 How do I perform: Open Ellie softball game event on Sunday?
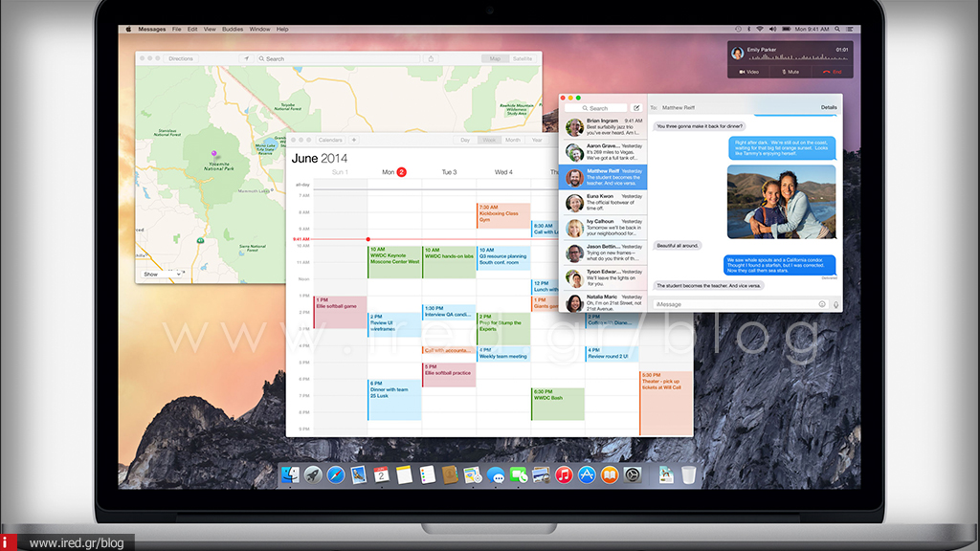click(x=340, y=313)
